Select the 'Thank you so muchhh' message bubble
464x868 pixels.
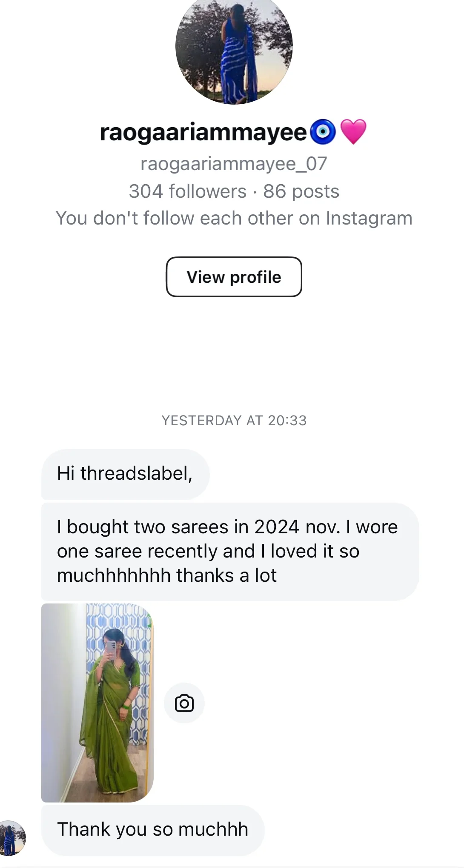coord(152,829)
